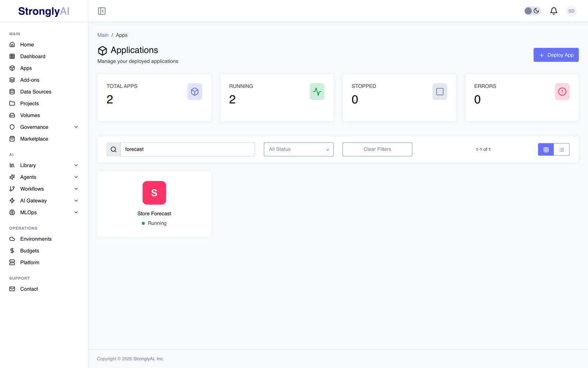The image size is (588, 368).
Task: Expand the Agents submenu chevron
Action: click(x=76, y=177)
